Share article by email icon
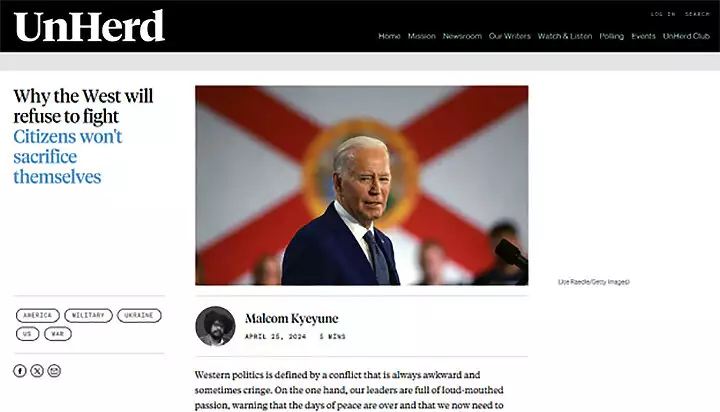Viewport: 720px width, 412px height. [x=54, y=371]
